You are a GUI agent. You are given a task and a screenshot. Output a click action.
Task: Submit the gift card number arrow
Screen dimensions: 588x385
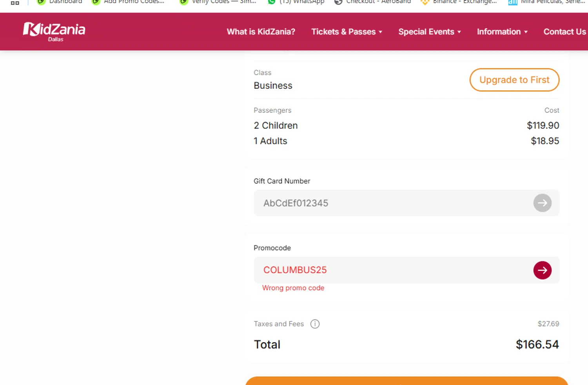542,203
